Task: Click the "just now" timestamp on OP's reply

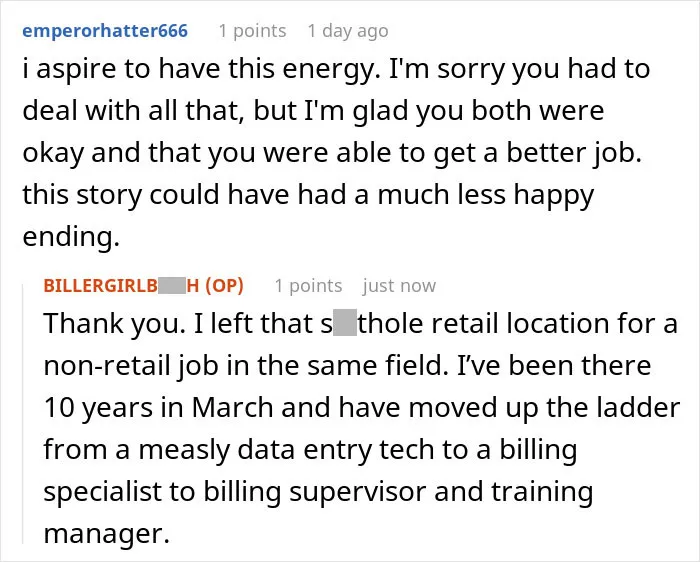Action: [x=399, y=286]
